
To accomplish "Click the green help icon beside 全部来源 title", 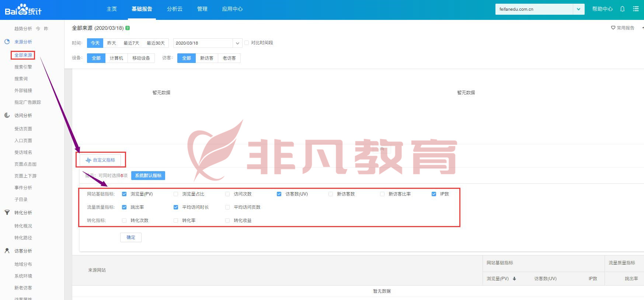I will click(x=128, y=28).
